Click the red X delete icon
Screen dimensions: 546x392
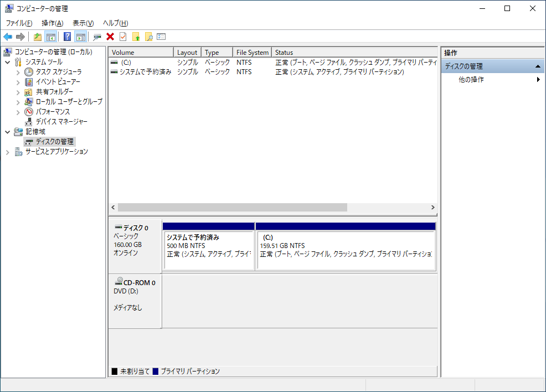(110, 37)
